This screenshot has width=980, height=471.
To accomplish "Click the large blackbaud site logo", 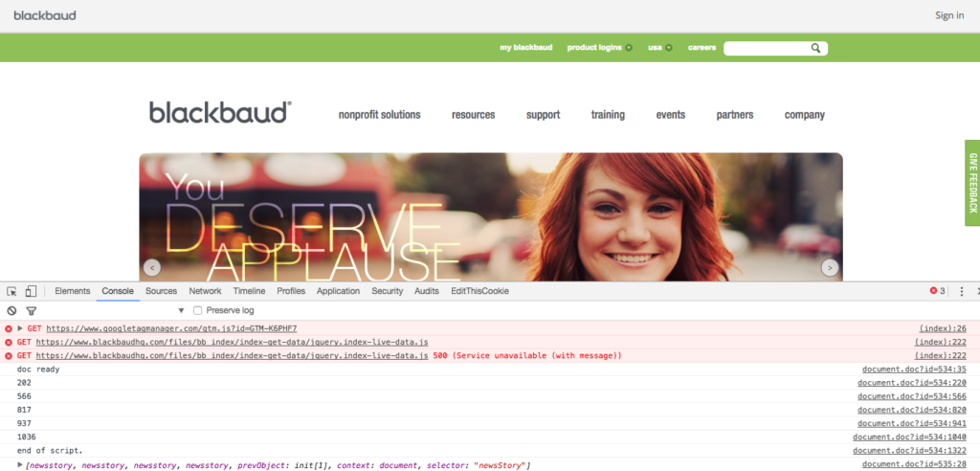I will pyautogui.click(x=220, y=113).
